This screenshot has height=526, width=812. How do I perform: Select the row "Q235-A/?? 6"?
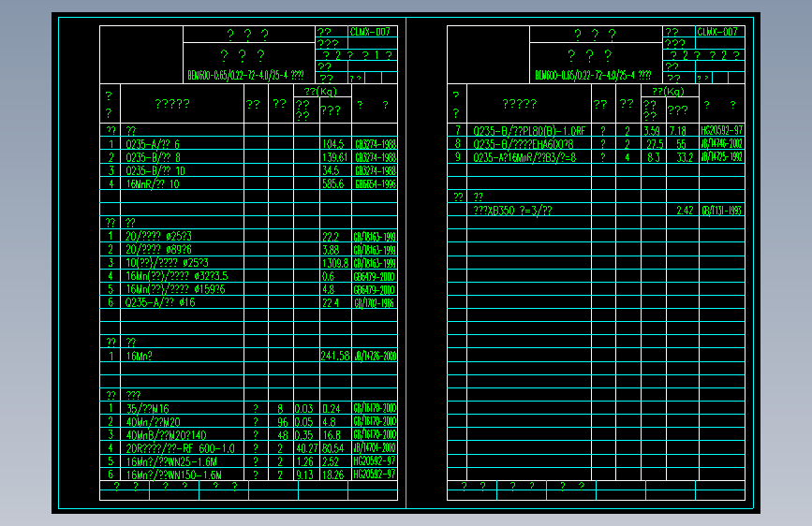point(248,144)
